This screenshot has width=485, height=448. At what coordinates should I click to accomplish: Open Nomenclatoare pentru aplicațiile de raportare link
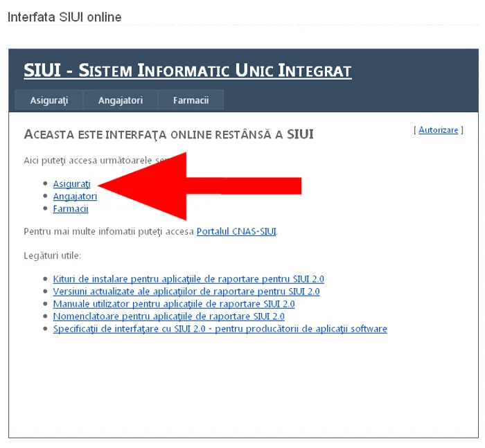point(168,316)
